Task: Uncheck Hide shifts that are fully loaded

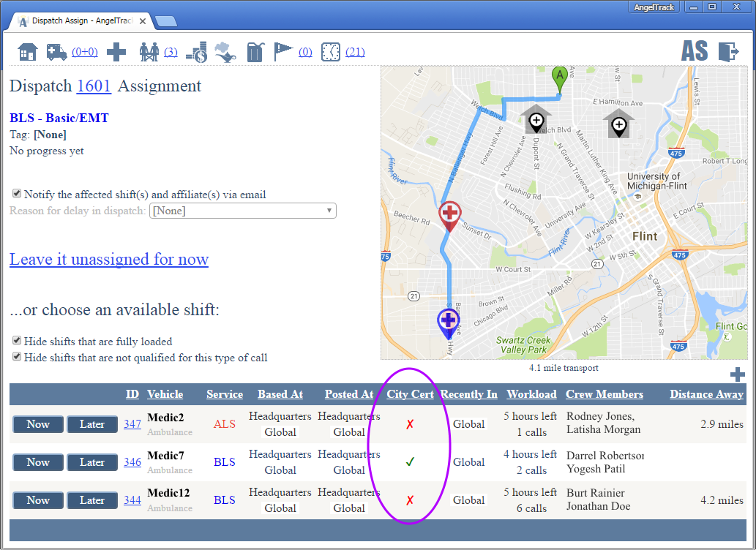Action: (x=16, y=341)
